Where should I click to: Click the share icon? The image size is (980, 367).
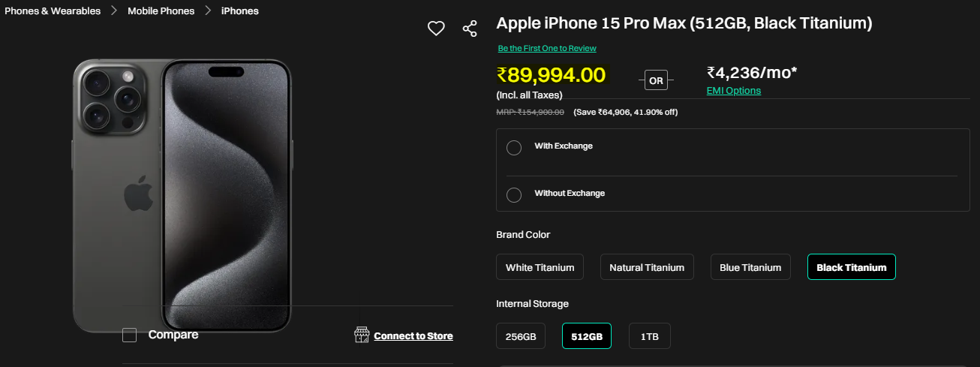(x=470, y=29)
